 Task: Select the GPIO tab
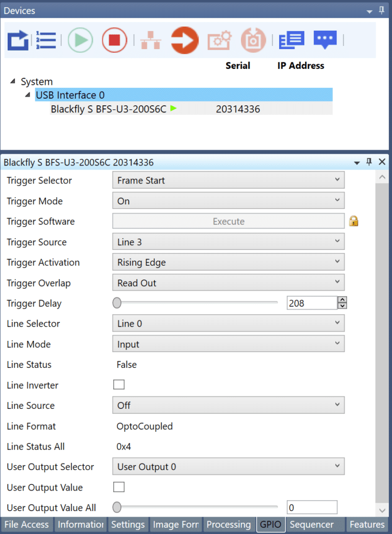(271, 524)
